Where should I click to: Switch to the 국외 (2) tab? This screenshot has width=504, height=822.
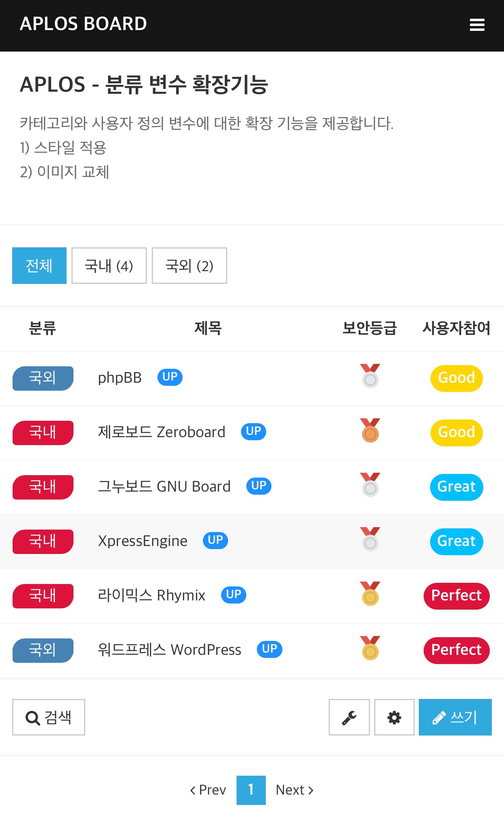pyautogui.click(x=189, y=266)
